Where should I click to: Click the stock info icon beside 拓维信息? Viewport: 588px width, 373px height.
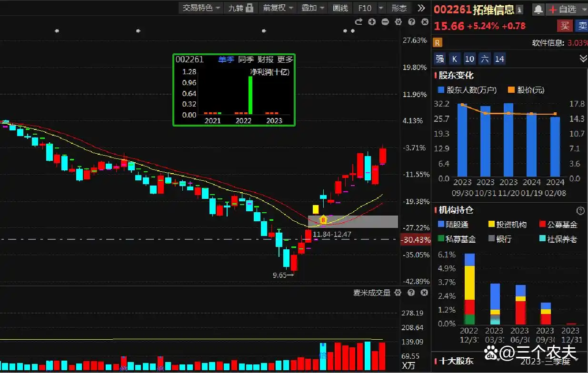[519, 10]
